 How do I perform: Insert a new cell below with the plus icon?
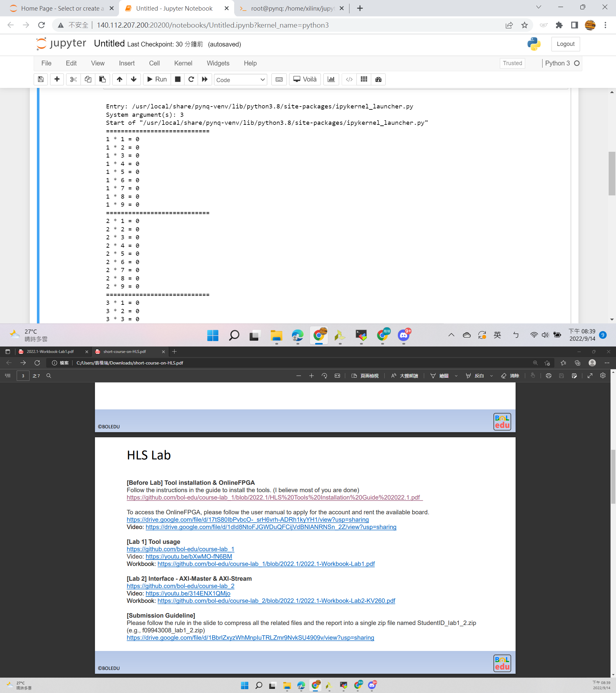tap(56, 79)
